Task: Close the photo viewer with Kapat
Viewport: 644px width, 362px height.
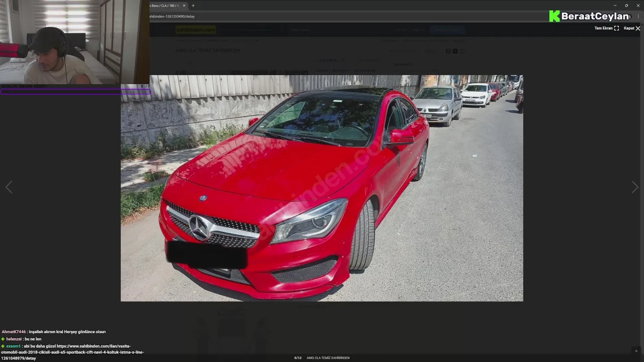Action: click(x=632, y=28)
